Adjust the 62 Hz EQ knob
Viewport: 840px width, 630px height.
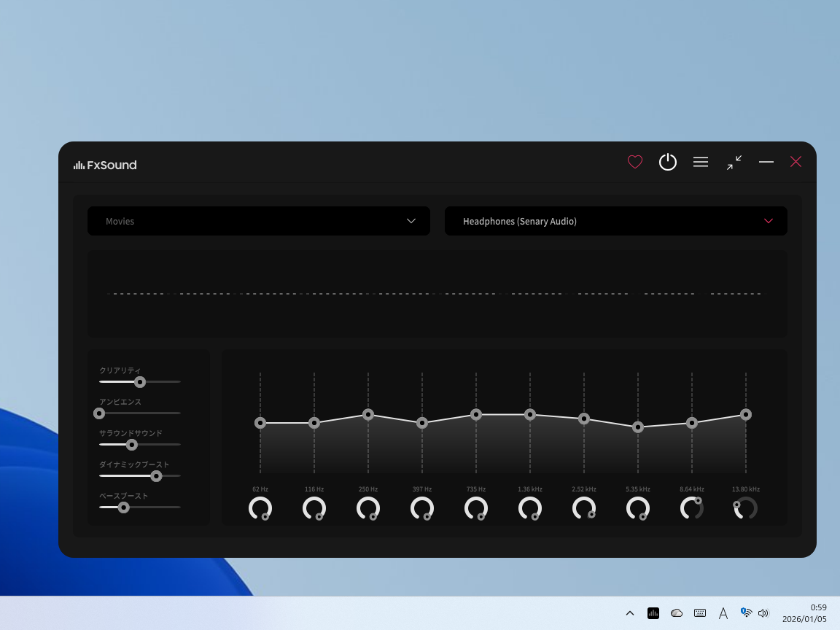point(260,507)
